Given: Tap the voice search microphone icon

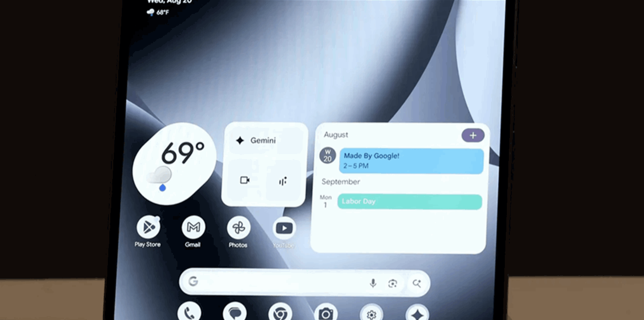Looking at the screenshot, I should point(373,283).
